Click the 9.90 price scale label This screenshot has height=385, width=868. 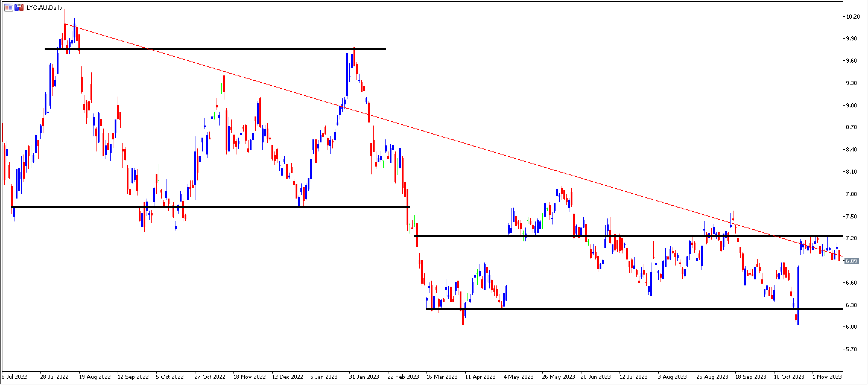(x=851, y=38)
